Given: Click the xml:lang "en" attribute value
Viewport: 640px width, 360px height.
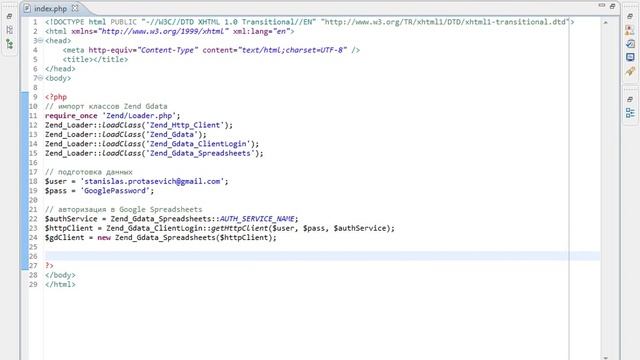Looking at the screenshot, I should coord(281,31).
